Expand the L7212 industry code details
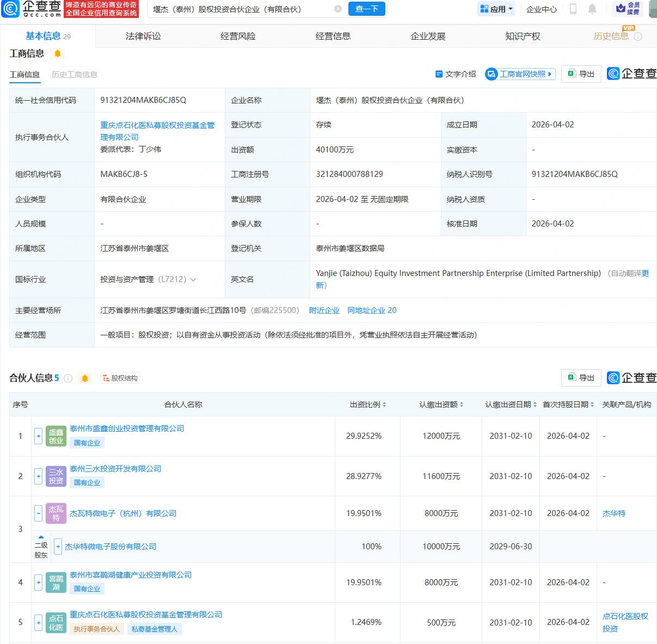The image size is (657, 644). (193, 279)
